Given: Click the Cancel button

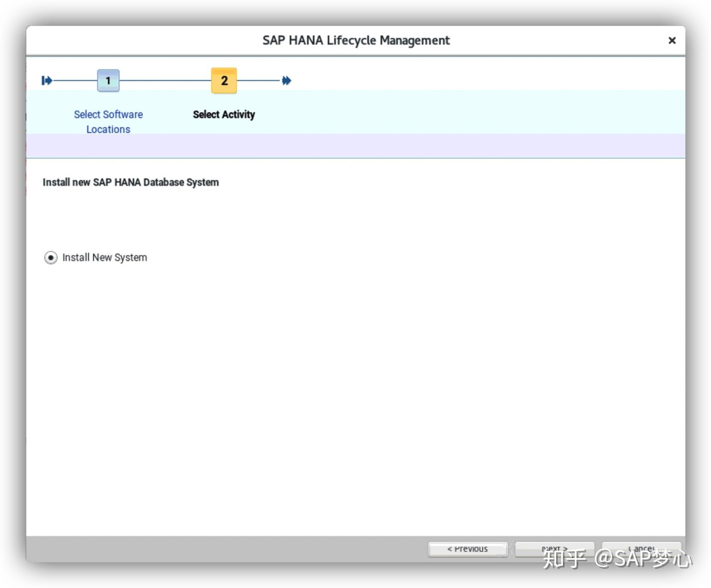Looking at the screenshot, I should pos(641,549).
